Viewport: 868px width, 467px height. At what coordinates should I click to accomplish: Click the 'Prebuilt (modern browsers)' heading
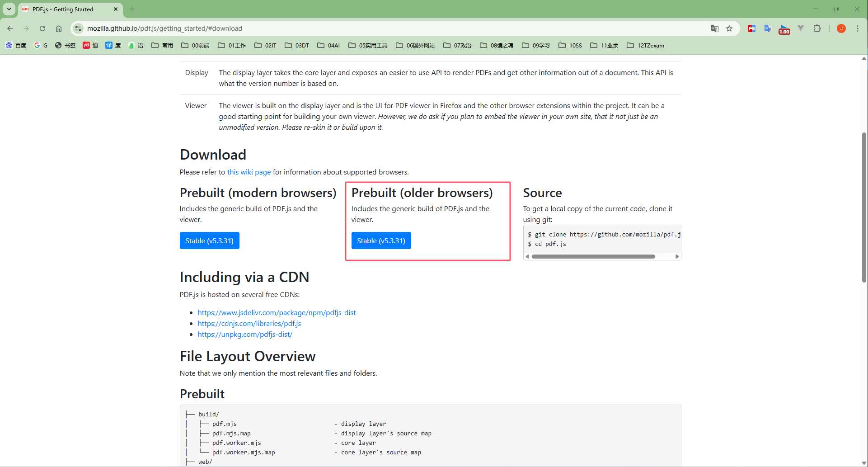(258, 193)
